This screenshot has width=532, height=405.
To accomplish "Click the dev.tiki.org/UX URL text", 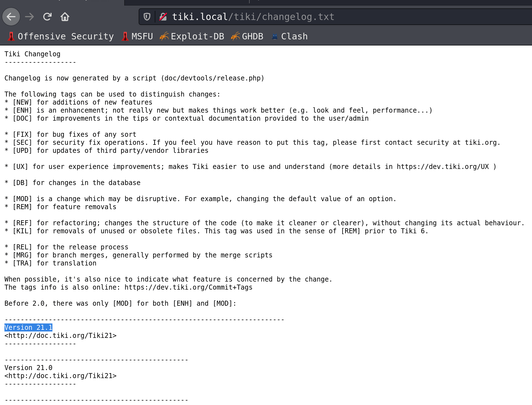I will coord(443,167).
